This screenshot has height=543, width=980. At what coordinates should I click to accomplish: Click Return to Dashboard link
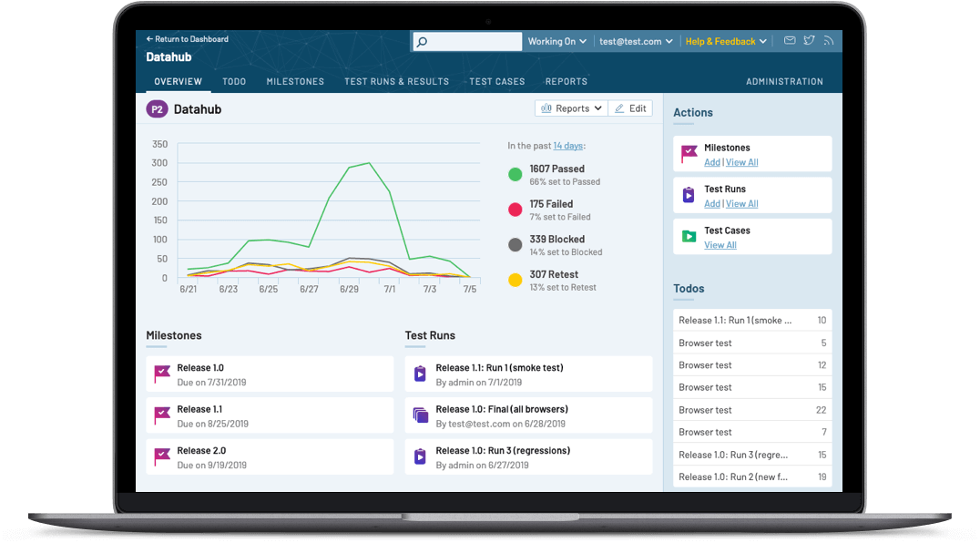(x=188, y=39)
